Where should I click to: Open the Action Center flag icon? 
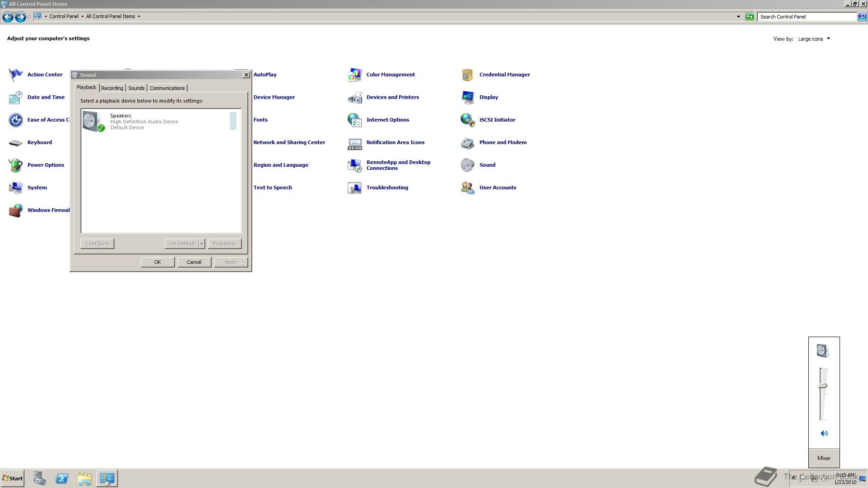pyautogui.click(x=16, y=75)
